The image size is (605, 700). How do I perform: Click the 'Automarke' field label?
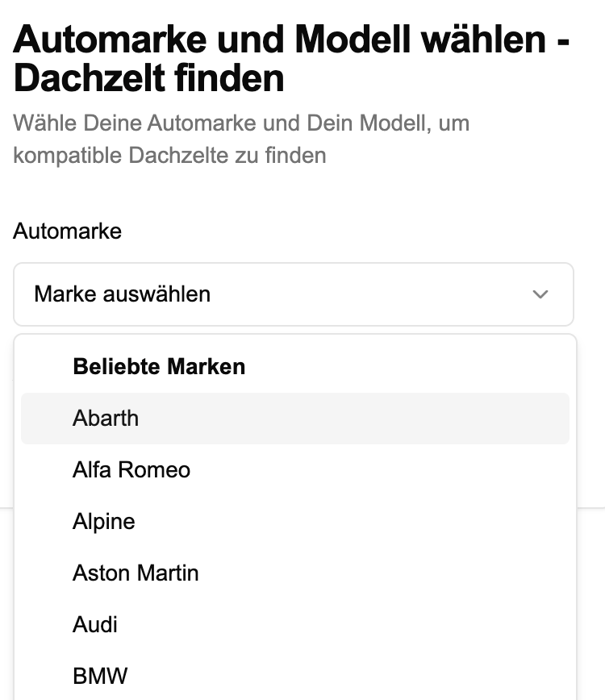point(68,231)
